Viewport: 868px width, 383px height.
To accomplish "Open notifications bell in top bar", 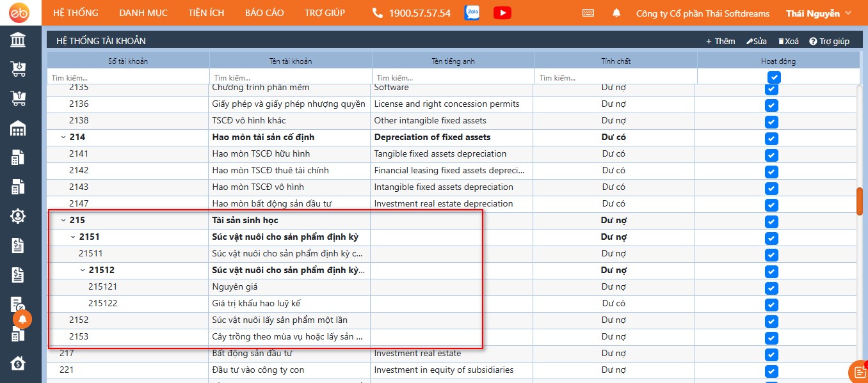I will coord(616,13).
